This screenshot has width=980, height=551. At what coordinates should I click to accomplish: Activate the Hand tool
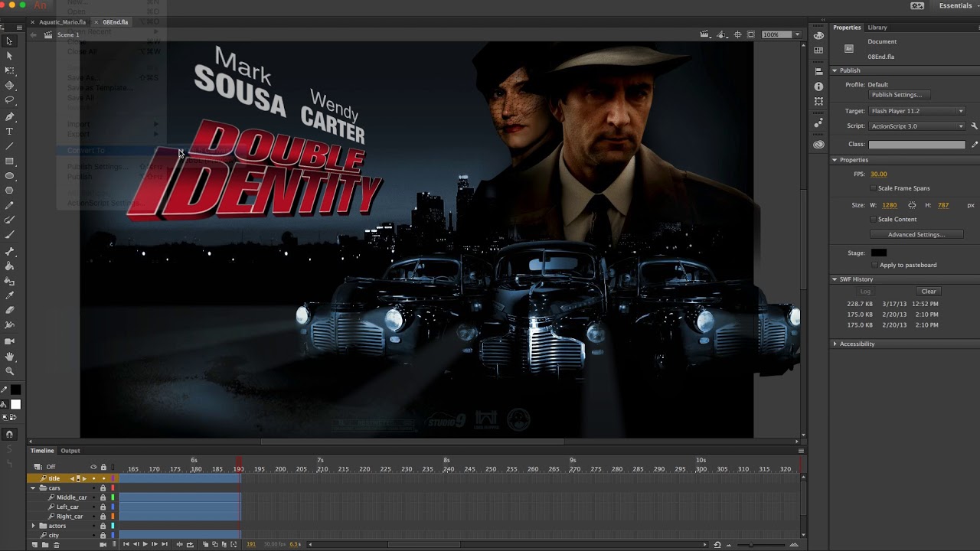point(9,356)
